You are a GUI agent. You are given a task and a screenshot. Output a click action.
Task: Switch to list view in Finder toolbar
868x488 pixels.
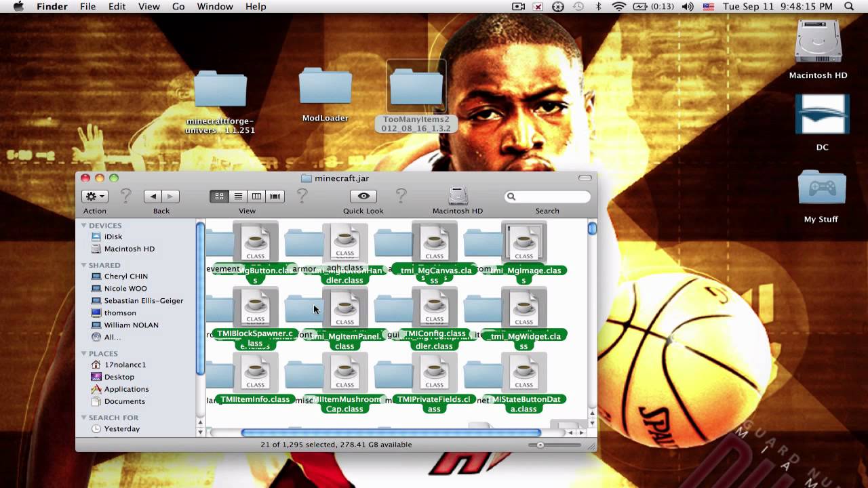(x=238, y=196)
